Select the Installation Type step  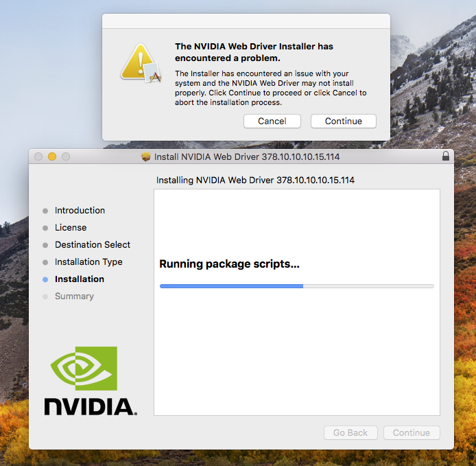point(88,262)
